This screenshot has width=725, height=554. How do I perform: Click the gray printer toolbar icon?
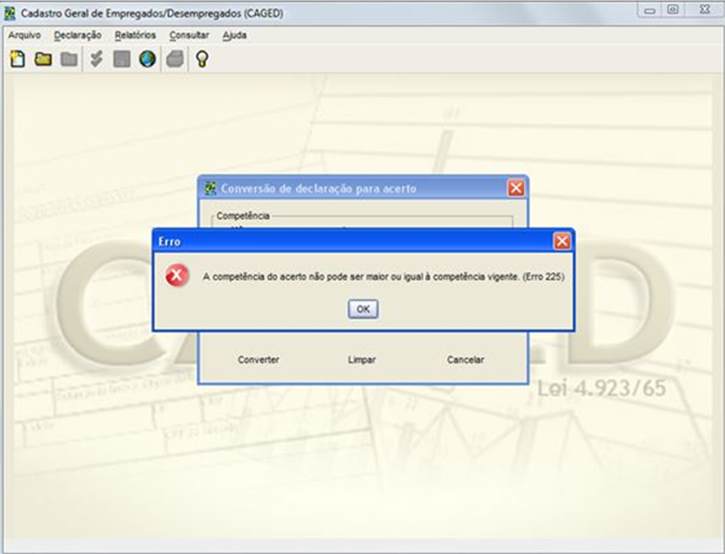(175, 59)
